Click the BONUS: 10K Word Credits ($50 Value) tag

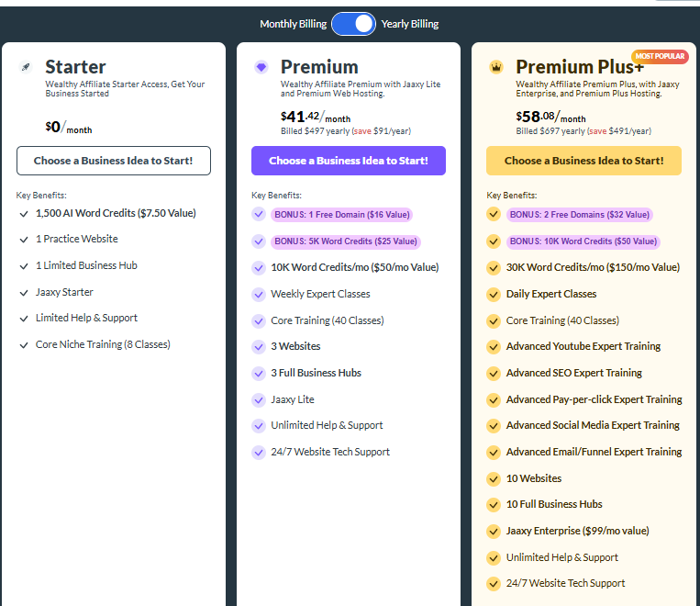click(583, 241)
